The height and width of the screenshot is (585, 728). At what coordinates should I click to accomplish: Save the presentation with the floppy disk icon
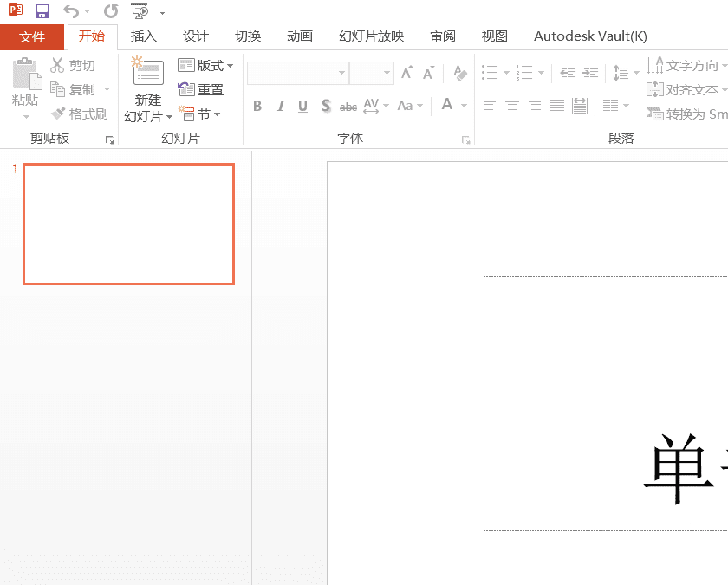(x=42, y=11)
